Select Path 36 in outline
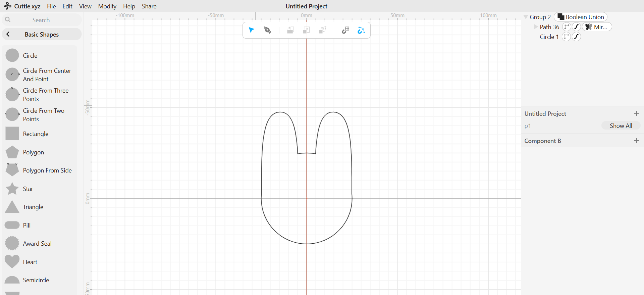Screen dimensions: 644x295 click(549, 27)
